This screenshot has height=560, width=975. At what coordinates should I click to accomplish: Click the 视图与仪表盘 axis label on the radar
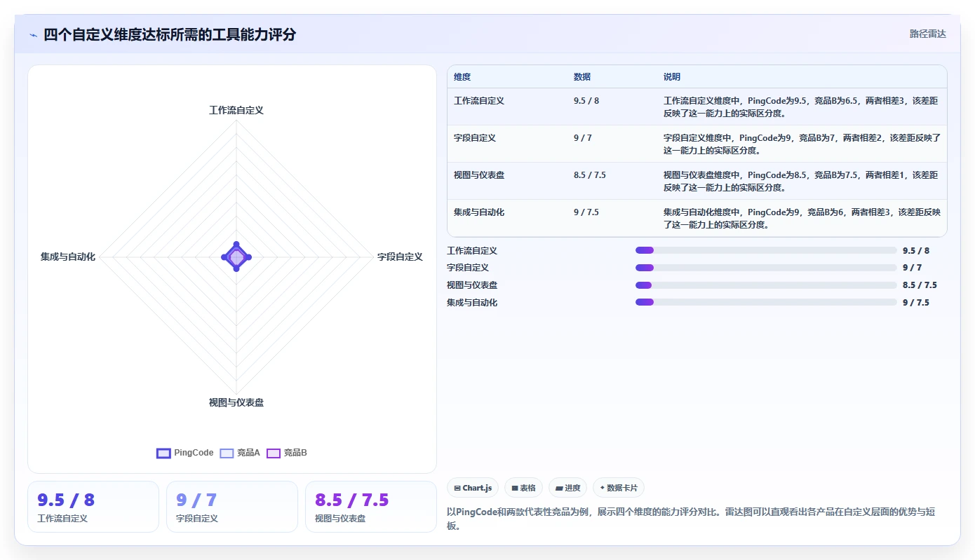236,402
